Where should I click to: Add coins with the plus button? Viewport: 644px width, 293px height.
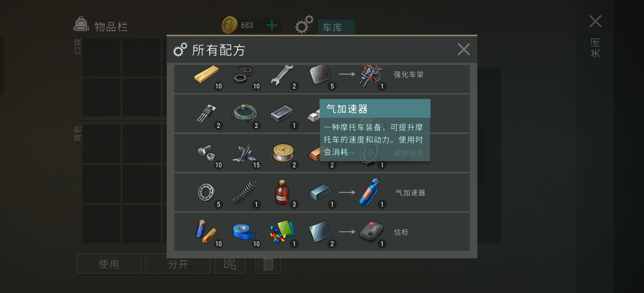(271, 25)
